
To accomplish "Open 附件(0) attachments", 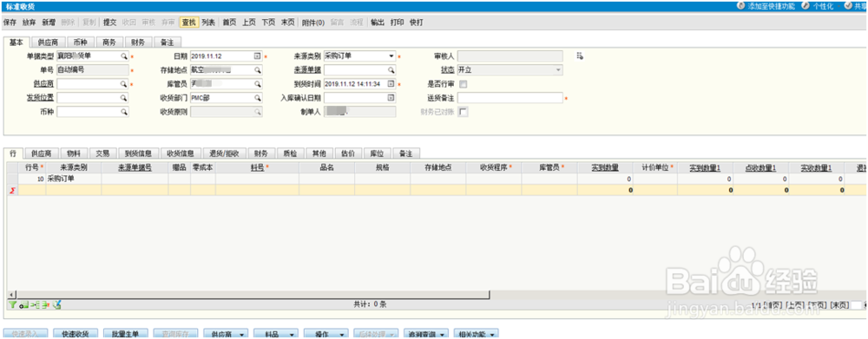I will point(313,23).
